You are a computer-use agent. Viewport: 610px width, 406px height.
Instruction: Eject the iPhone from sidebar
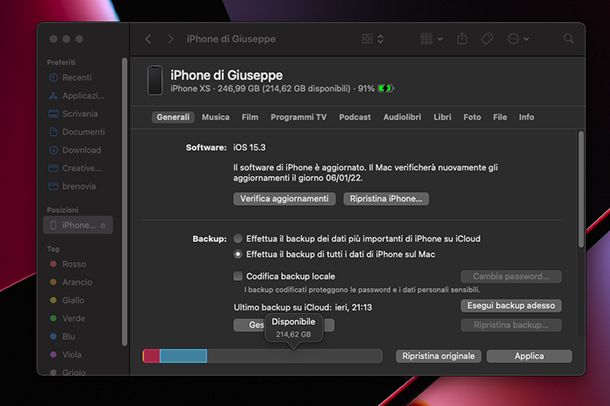point(103,226)
